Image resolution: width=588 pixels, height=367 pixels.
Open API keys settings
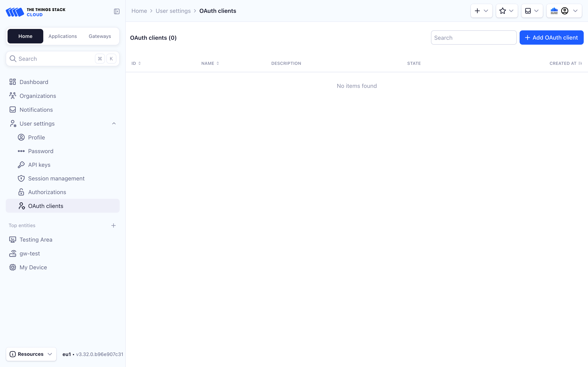click(39, 165)
